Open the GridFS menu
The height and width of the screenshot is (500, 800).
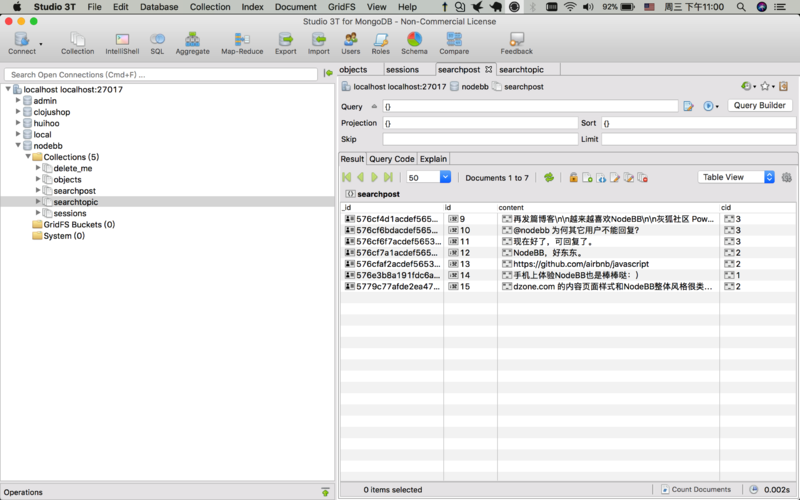click(342, 7)
